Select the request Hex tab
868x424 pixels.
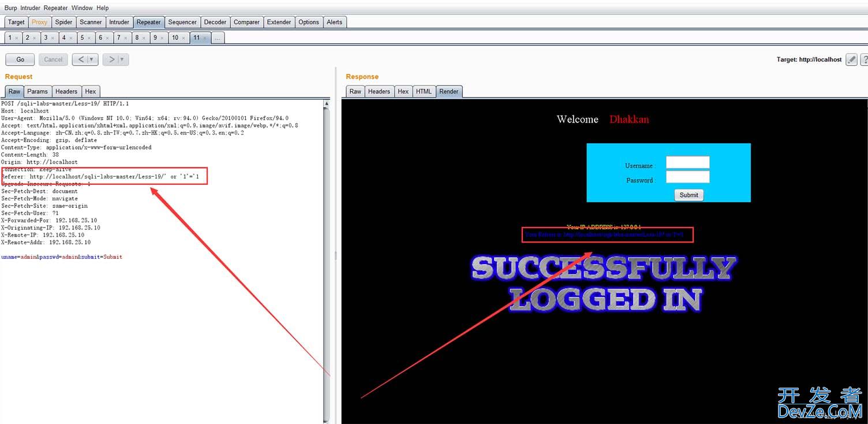(x=91, y=91)
